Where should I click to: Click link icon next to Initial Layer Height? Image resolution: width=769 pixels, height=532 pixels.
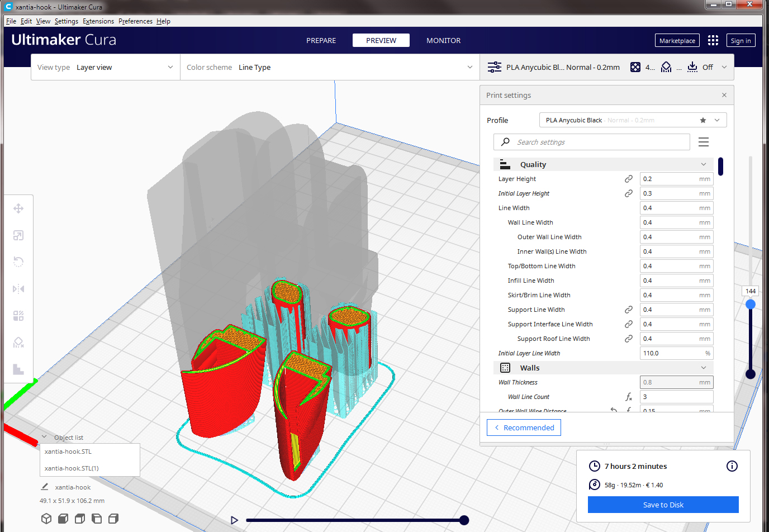coord(629,193)
